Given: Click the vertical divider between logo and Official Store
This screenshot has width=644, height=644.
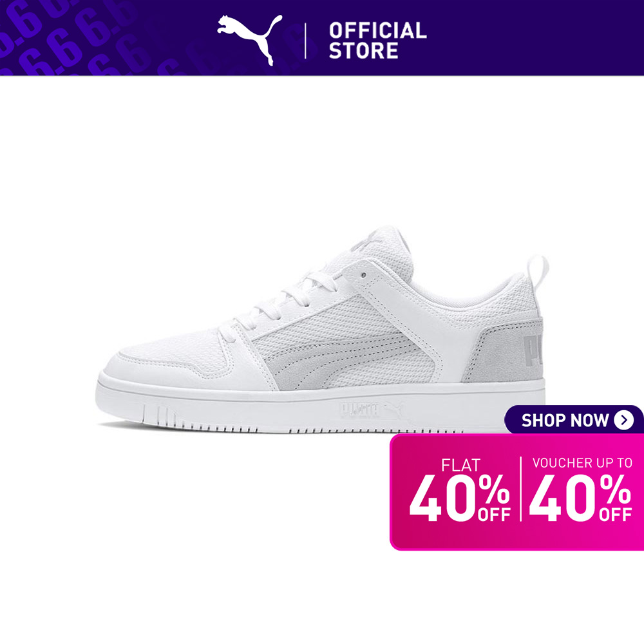Looking at the screenshot, I should 305,41.
